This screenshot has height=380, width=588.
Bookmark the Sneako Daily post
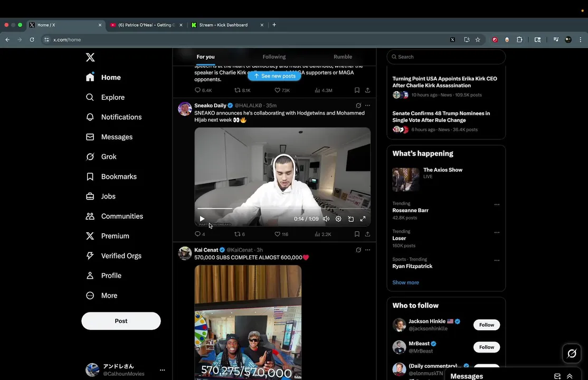coord(357,234)
